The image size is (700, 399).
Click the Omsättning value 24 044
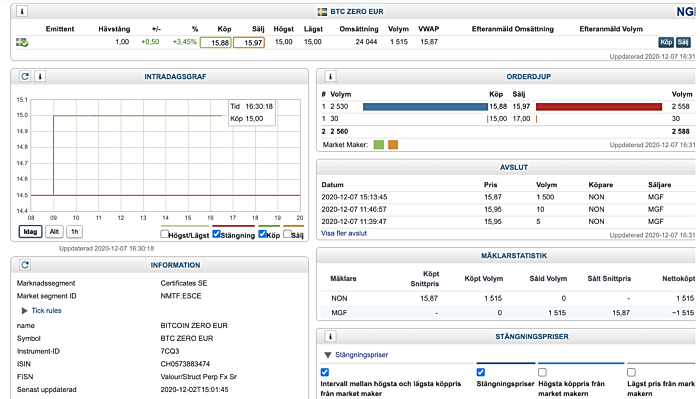pyautogui.click(x=366, y=42)
